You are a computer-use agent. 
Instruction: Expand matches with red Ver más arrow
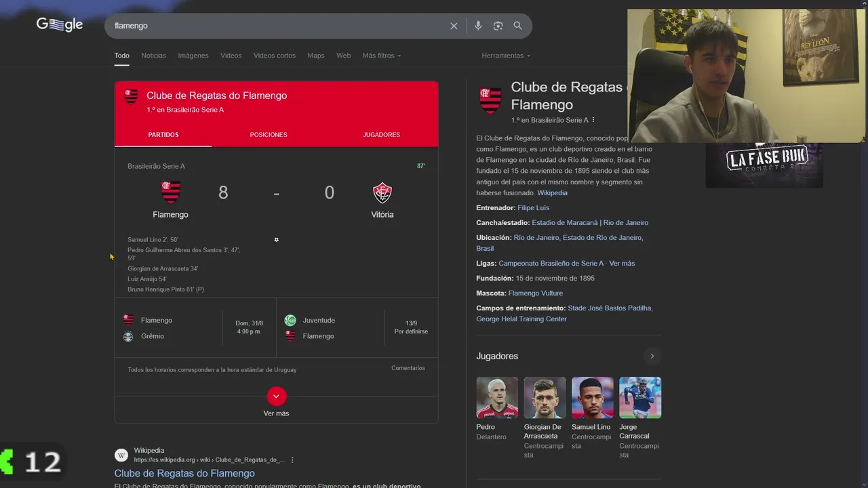point(276,396)
